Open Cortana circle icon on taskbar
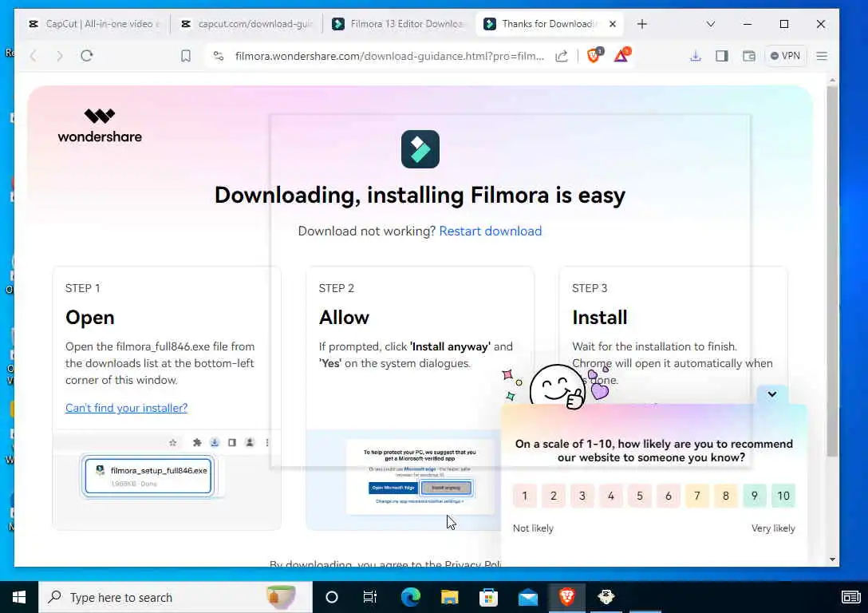 coord(332,597)
